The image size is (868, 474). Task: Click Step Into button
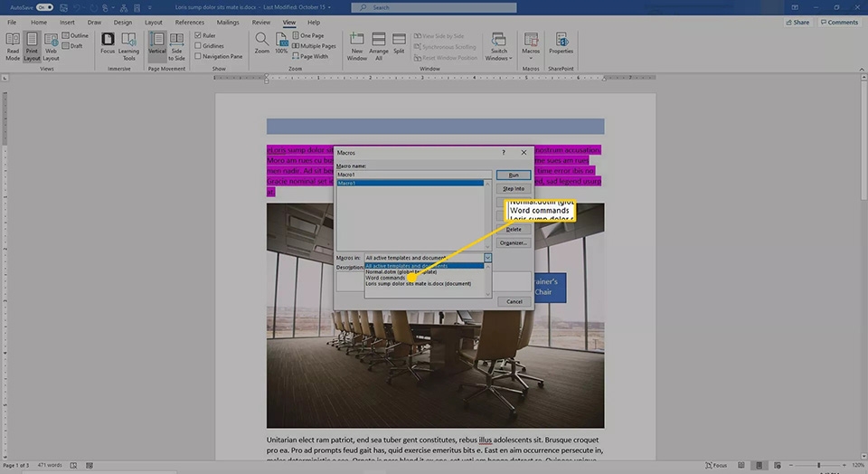click(x=514, y=189)
